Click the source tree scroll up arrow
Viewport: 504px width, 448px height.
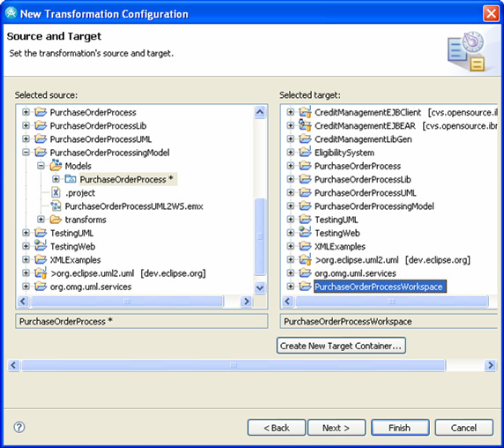point(260,112)
